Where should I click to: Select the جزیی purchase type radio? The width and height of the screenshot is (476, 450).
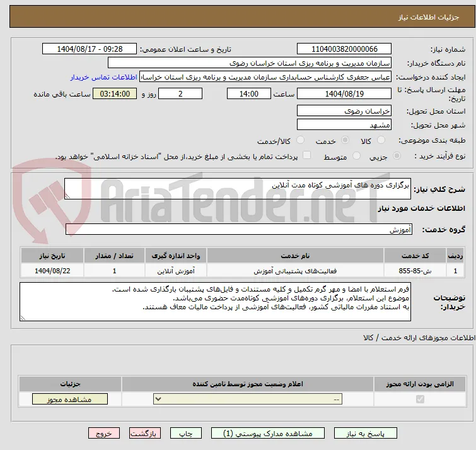(397, 156)
